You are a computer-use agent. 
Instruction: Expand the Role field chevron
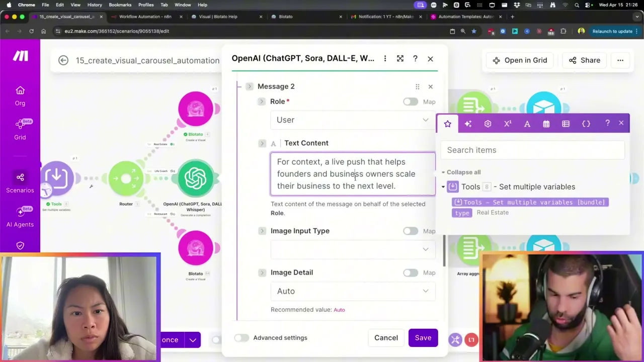click(x=262, y=102)
